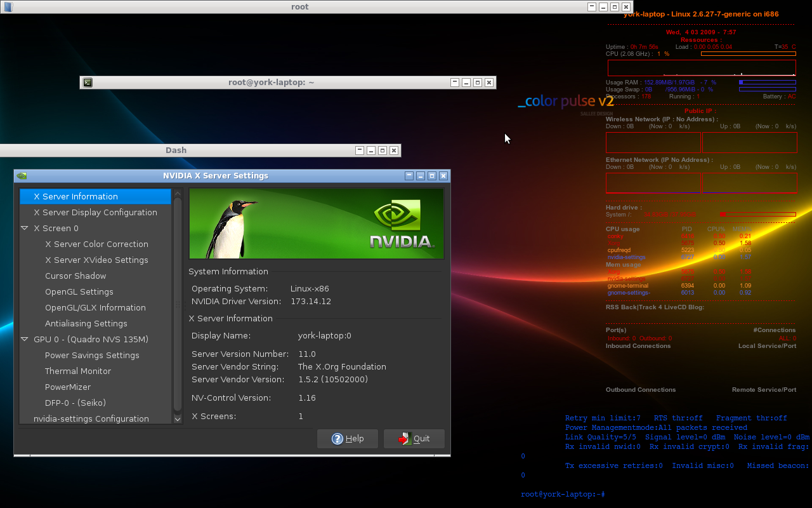Click NV-Control version value 1.16
The image size is (812, 508).
click(x=307, y=398)
